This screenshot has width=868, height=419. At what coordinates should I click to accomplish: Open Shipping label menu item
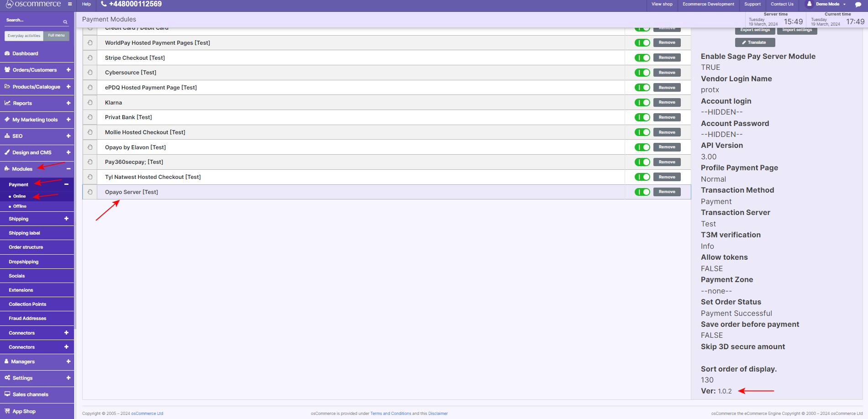tap(24, 233)
